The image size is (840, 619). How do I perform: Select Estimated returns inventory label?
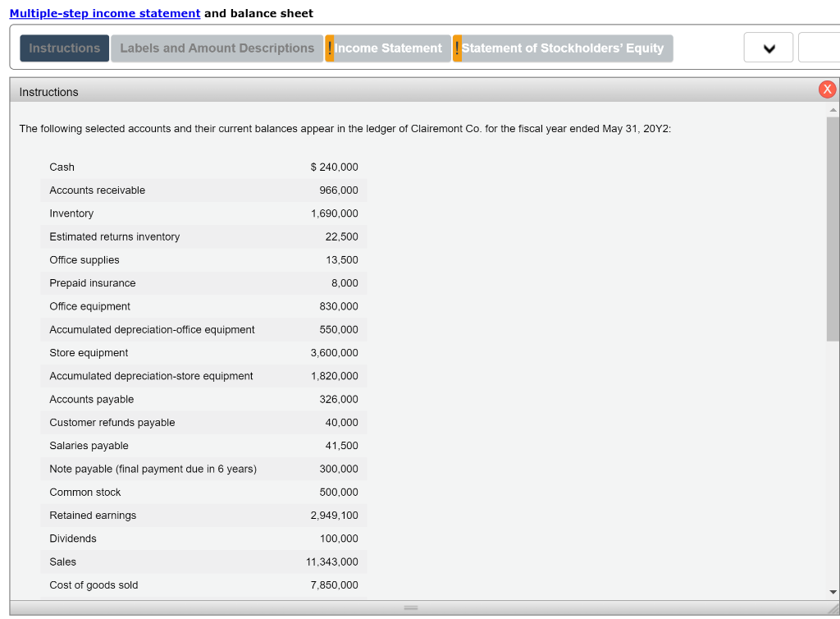click(x=115, y=237)
